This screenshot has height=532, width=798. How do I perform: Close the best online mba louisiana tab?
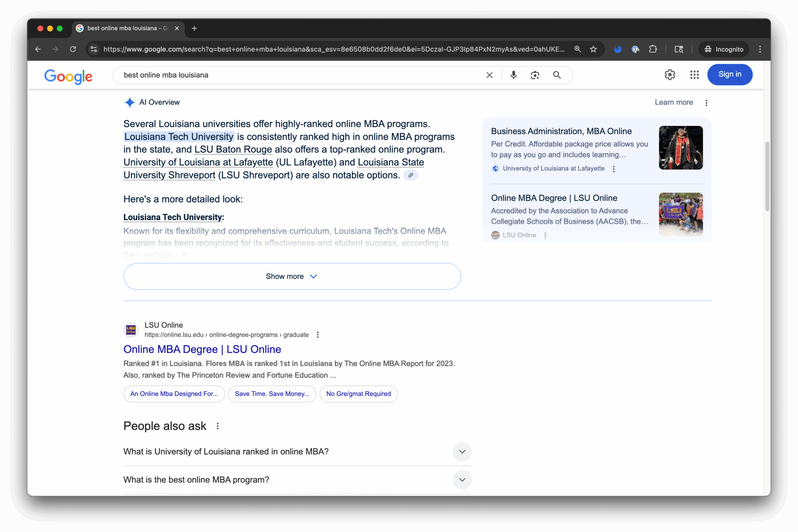[x=177, y=28]
